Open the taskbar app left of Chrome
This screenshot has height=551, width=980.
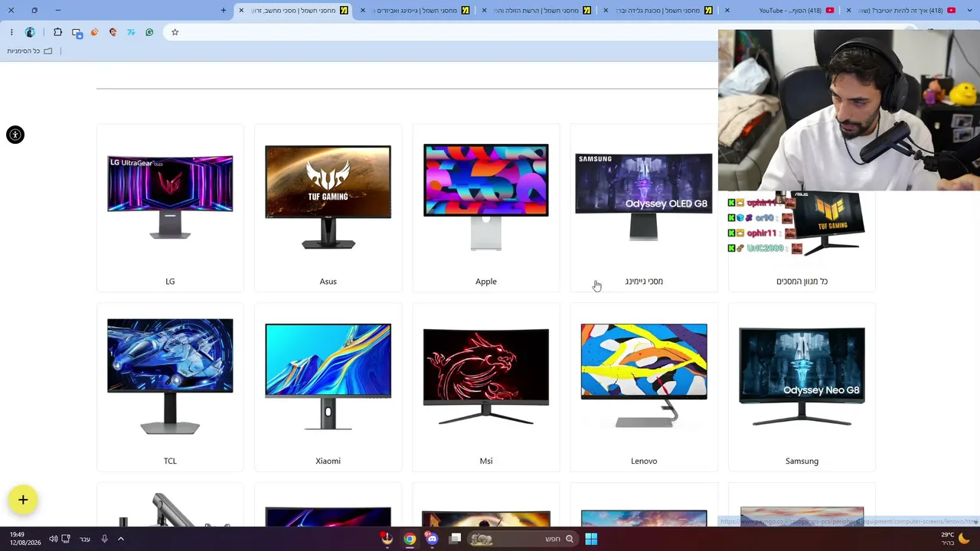387,539
